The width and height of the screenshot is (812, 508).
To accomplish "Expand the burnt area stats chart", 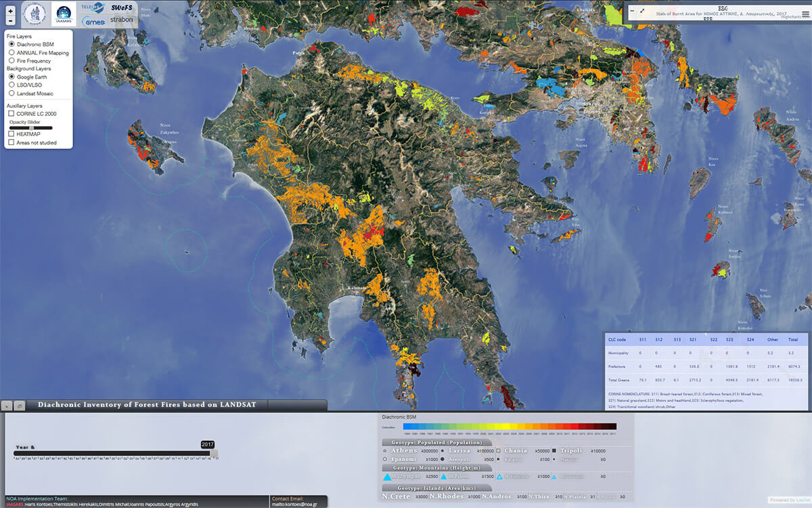I will [x=641, y=11].
